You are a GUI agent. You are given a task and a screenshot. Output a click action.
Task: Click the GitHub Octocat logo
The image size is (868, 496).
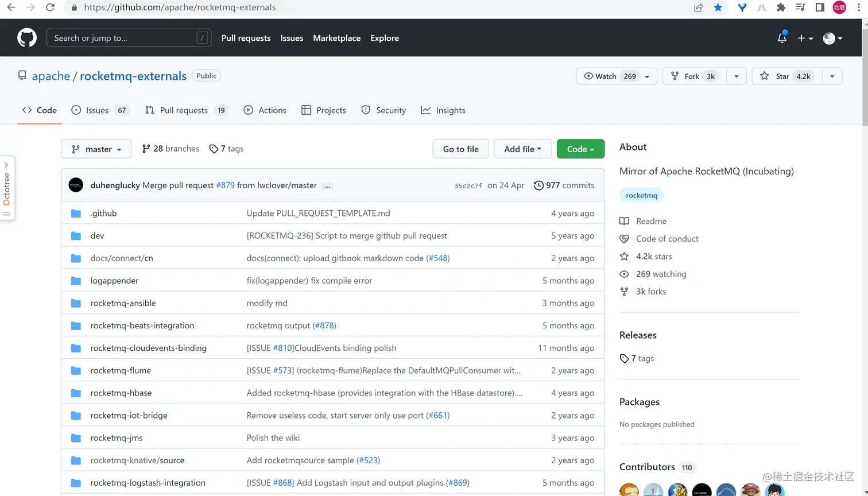coord(27,38)
